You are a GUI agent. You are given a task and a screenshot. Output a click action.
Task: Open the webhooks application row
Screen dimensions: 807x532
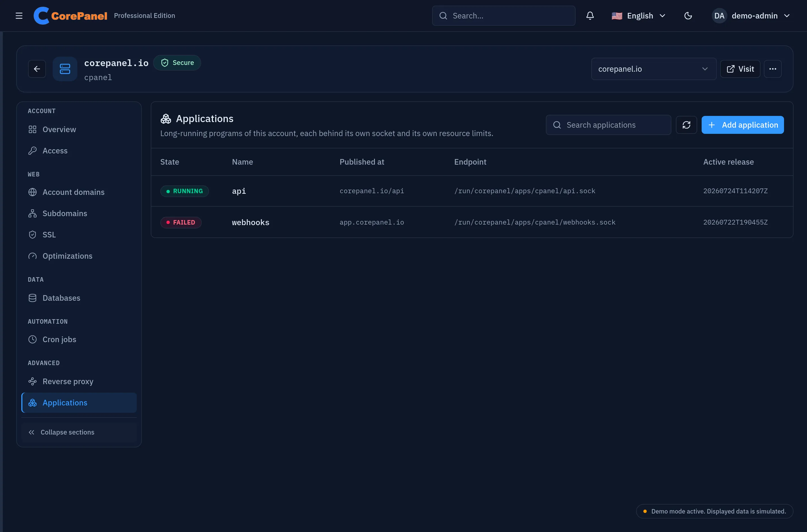click(x=472, y=222)
